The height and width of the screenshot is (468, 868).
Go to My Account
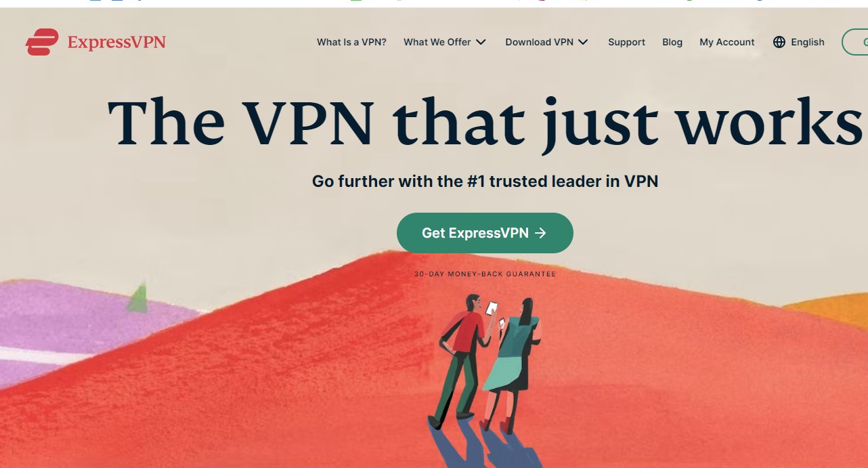[727, 42]
